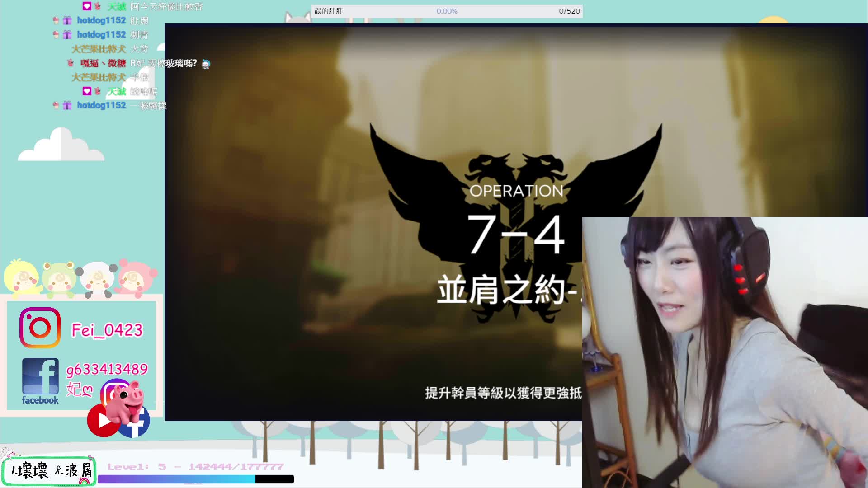Click the OPERATION 7-4 title
The width and height of the screenshot is (868, 488).
click(516, 220)
